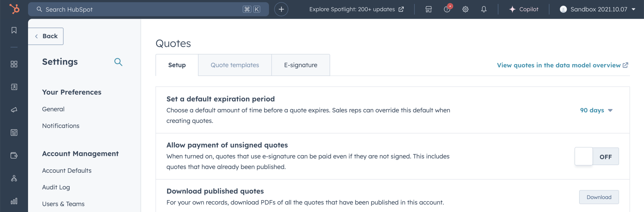This screenshot has width=644, height=212.
Task: Open the Commerce wallet icon in sidebar
Action: point(14,156)
